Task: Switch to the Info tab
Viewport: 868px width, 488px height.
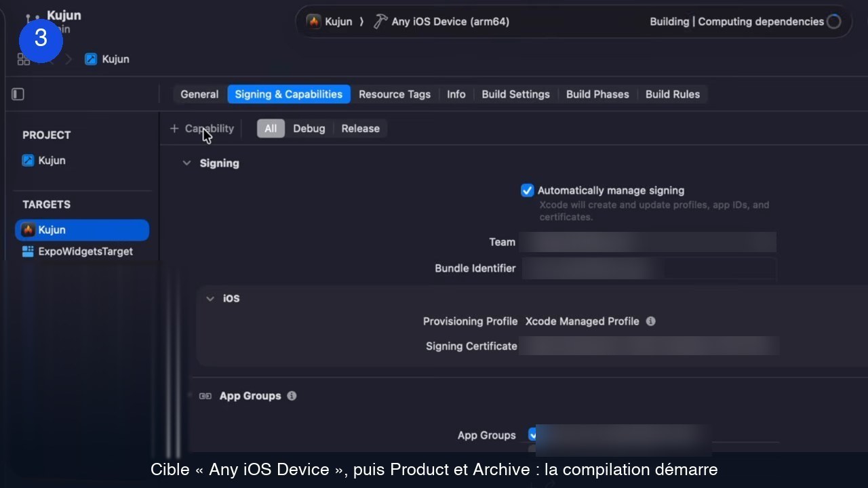Action: [456, 94]
